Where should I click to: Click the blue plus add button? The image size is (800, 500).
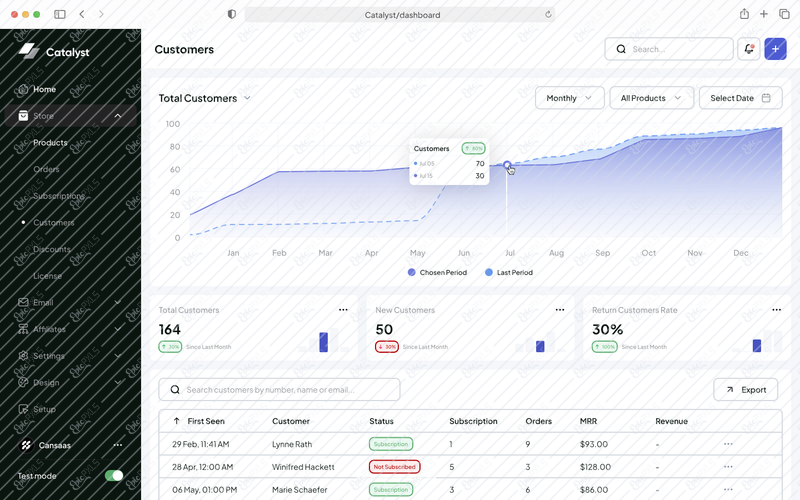[x=775, y=49]
